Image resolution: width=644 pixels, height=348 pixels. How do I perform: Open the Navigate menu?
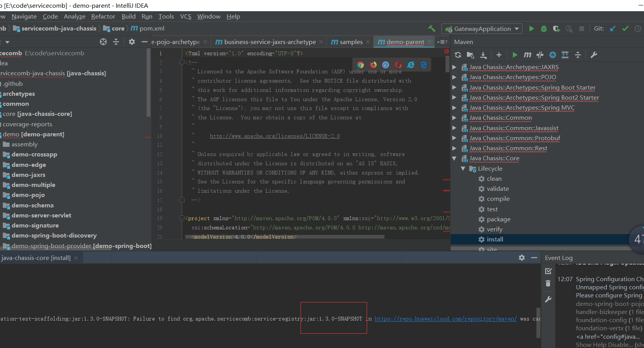coord(24,16)
